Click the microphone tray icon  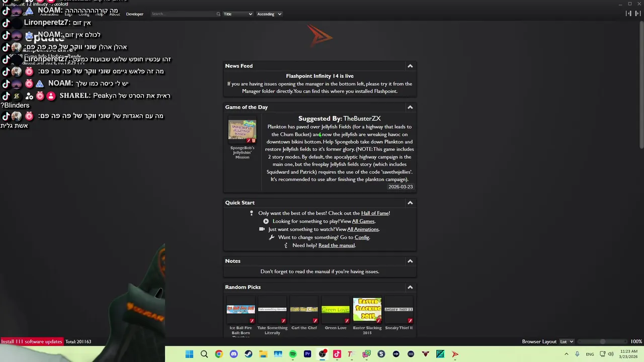click(577, 354)
